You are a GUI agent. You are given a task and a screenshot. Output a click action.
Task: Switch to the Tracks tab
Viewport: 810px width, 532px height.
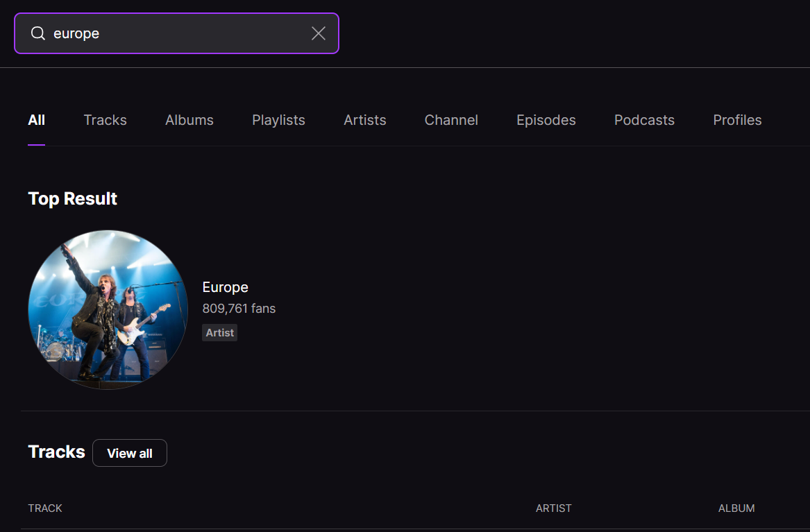click(x=106, y=120)
